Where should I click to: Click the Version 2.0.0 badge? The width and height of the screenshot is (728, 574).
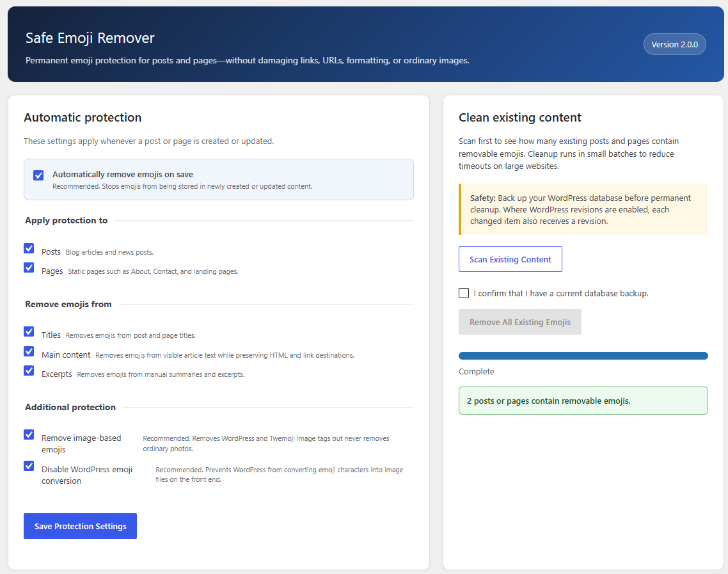tap(675, 45)
